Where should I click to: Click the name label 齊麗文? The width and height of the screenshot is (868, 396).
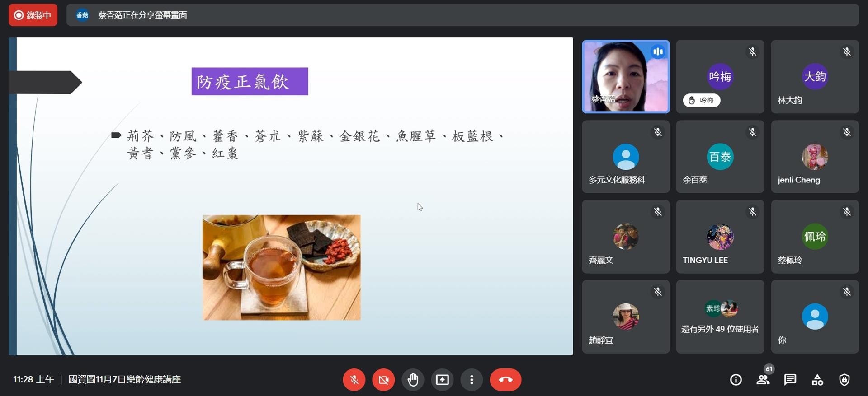tap(601, 260)
